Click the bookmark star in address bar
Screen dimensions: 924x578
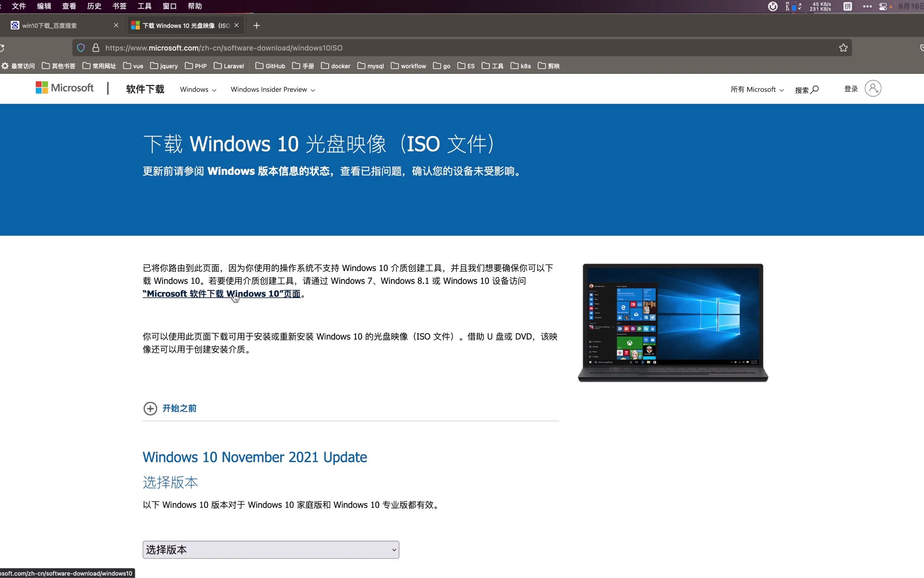(x=843, y=48)
